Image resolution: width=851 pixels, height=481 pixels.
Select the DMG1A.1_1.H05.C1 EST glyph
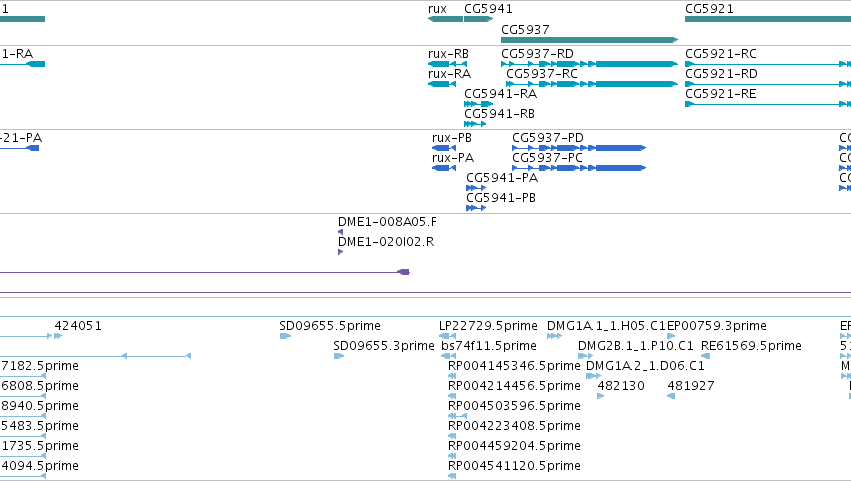point(554,337)
